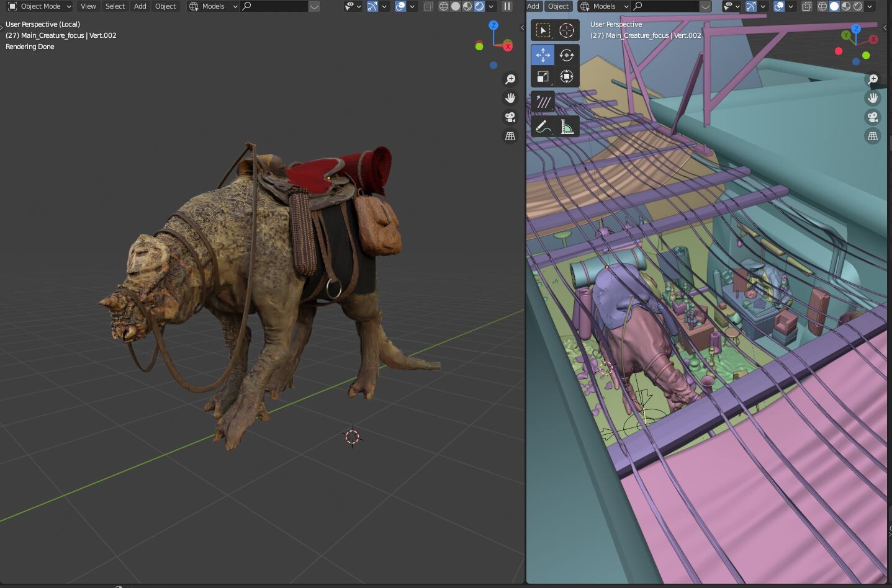Switch right viewport to solid shading
The width and height of the screenshot is (892, 588).
click(834, 6)
